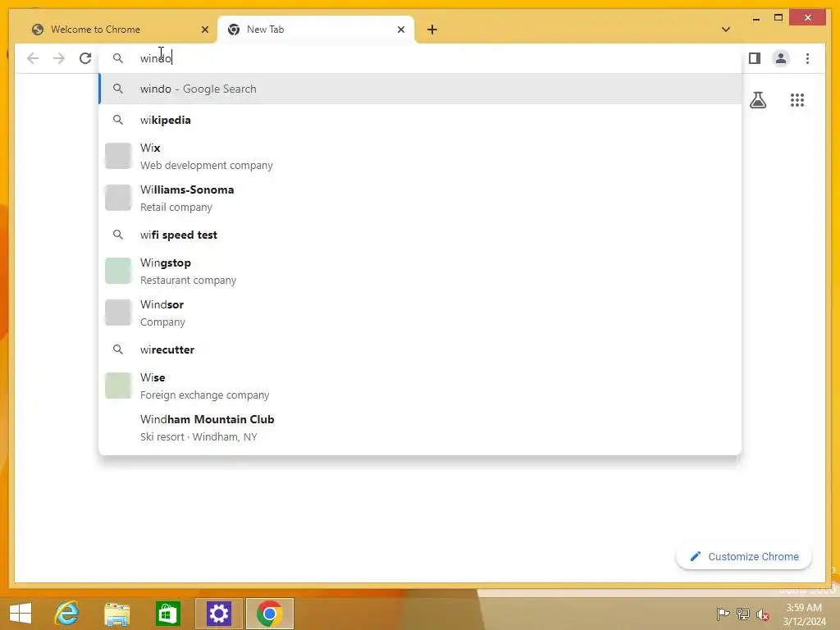Open File Explorer from the taskbar
The height and width of the screenshot is (630, 840).
click(x=116, y=614)
